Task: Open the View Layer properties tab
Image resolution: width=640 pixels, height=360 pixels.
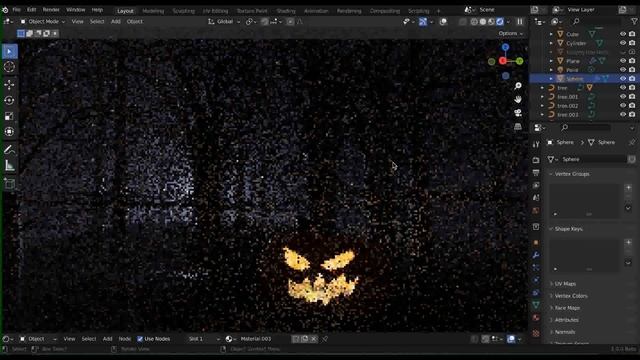Action: 536,185
